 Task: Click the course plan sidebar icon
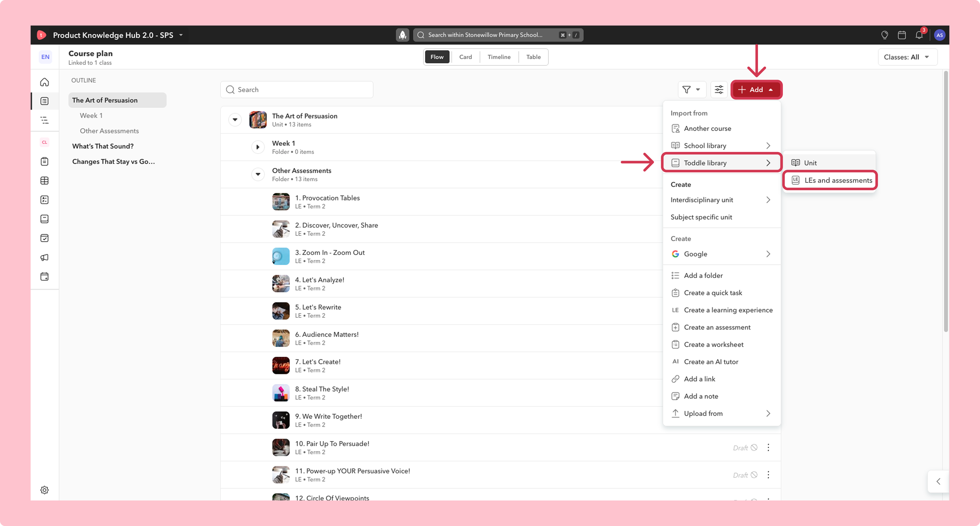pos(45,101)
